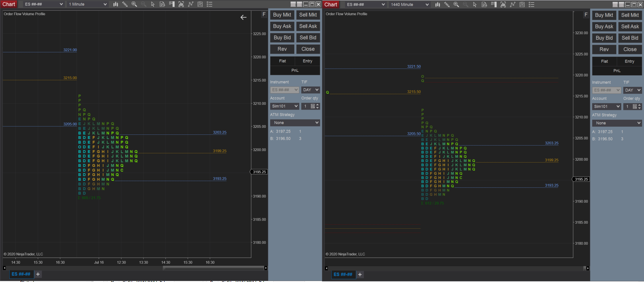Click scroll right arrow under 1440 Minute chart
The width and height of the screenshot is (644, 282).
click(x=588, y=268)
